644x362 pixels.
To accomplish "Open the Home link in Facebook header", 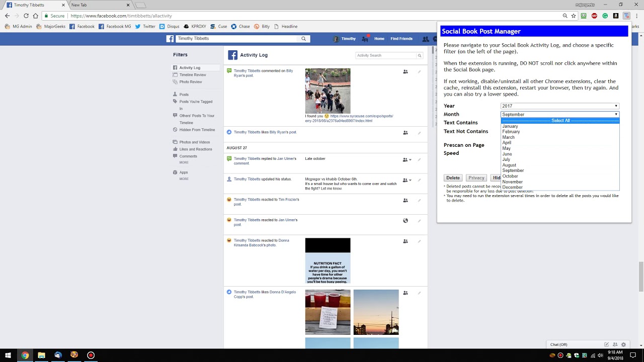I will (379, 39).
